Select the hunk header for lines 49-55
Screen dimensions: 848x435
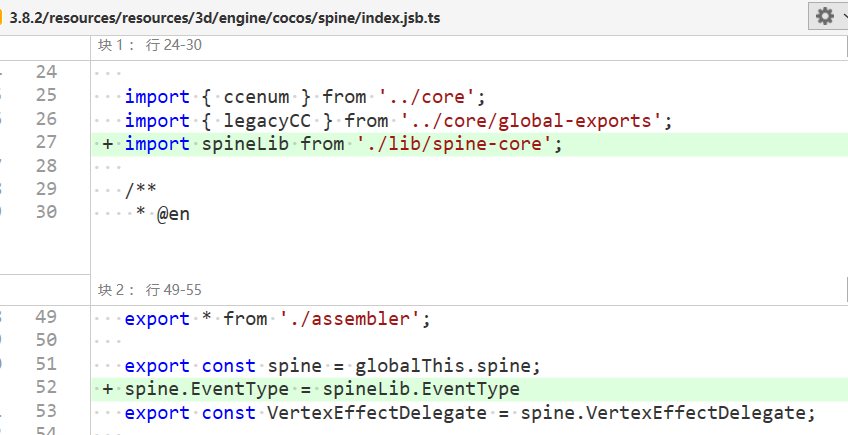pos(150,290)
